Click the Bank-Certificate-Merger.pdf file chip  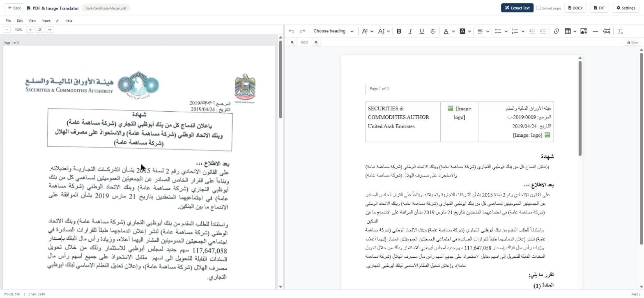(106, 8)
